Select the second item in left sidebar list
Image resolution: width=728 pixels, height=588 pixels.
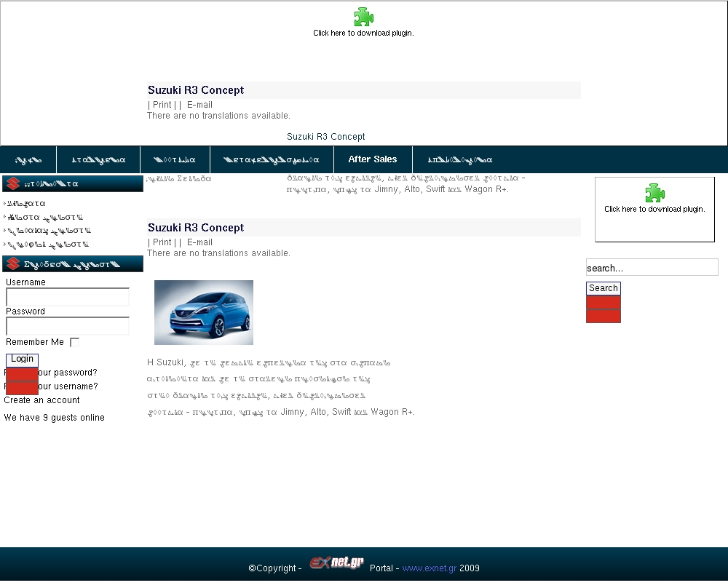coord(45,217)
